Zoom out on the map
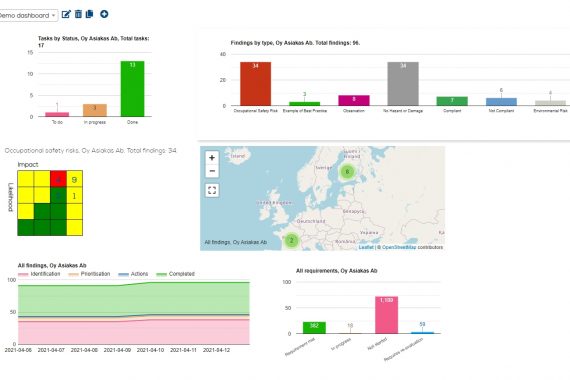570x380 pixels. click(x=212, y=171)
